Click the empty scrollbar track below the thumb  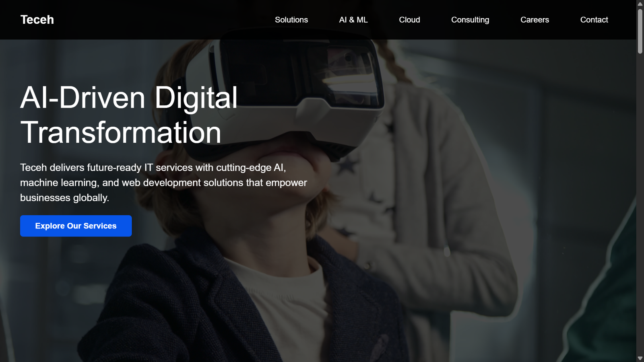[640, 201]
